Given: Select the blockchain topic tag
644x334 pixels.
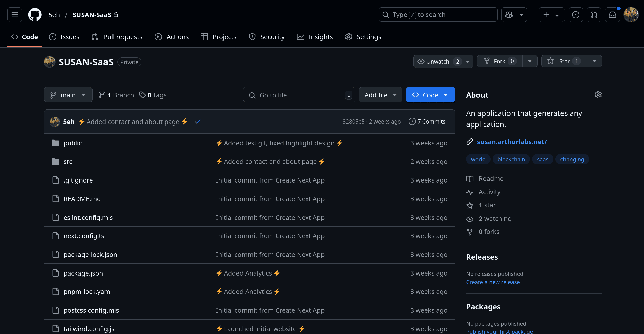Looking at the screenshot, I should 511,159.
